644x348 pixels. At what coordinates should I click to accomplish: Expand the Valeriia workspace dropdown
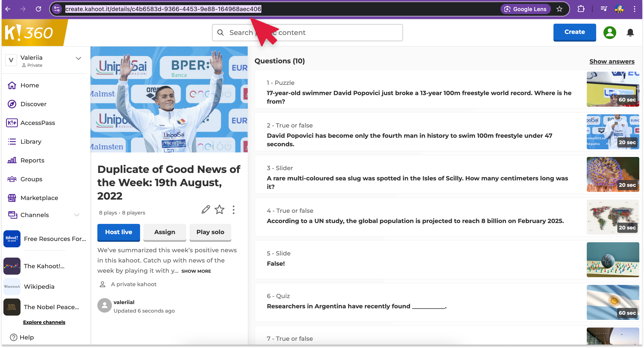78,58
